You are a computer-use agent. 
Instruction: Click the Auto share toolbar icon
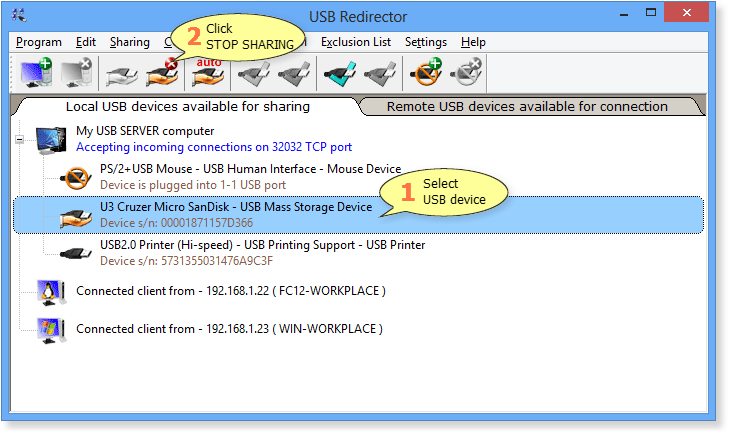click(209, 73)
